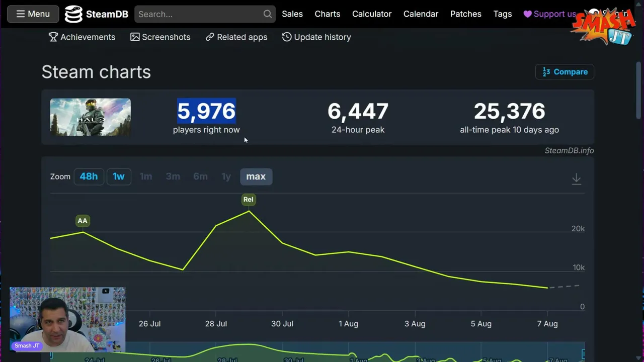644x362 pixels.
Task: Open the Screenshots tab
Action: 160,37
